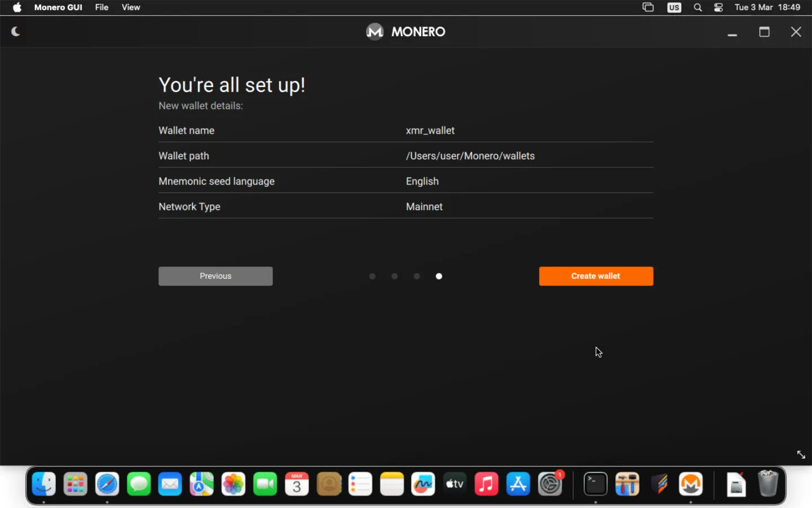Go back with Previous button

(215, 276)
